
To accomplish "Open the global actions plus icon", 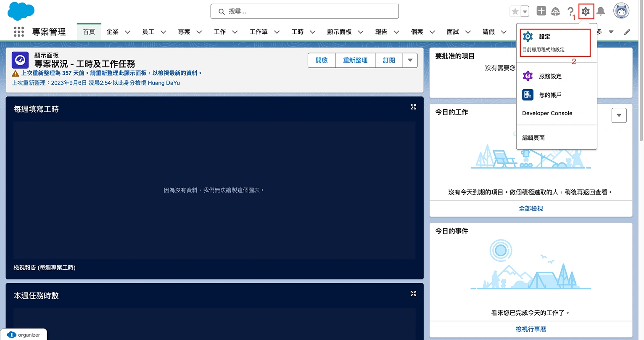I will click(541, 11).
